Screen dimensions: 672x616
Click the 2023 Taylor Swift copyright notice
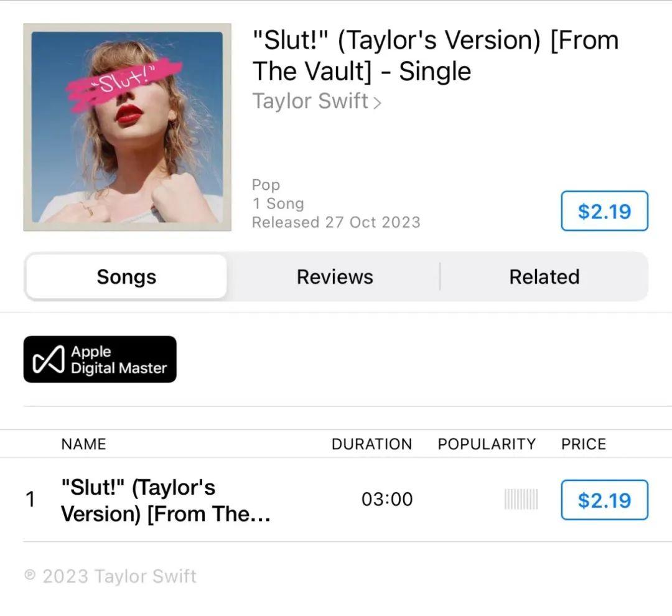pyautogui.click(x=111, y=576)
